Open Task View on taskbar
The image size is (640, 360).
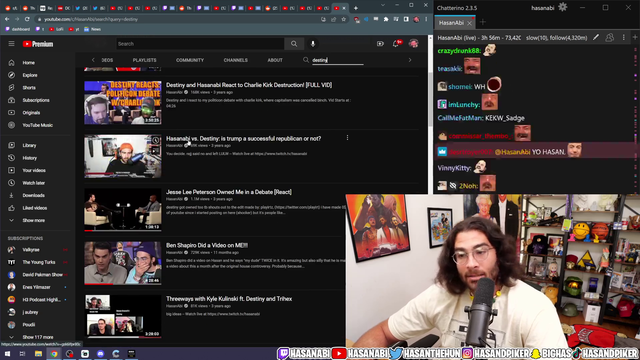tap(22, 353)
